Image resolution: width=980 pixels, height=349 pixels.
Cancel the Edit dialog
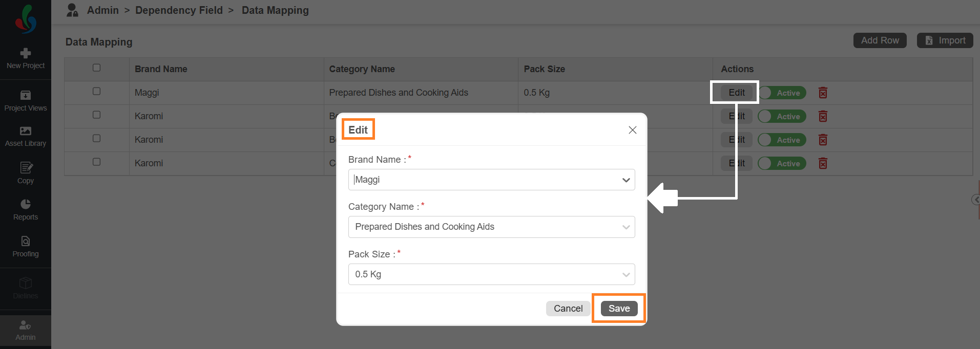[568, 309]
